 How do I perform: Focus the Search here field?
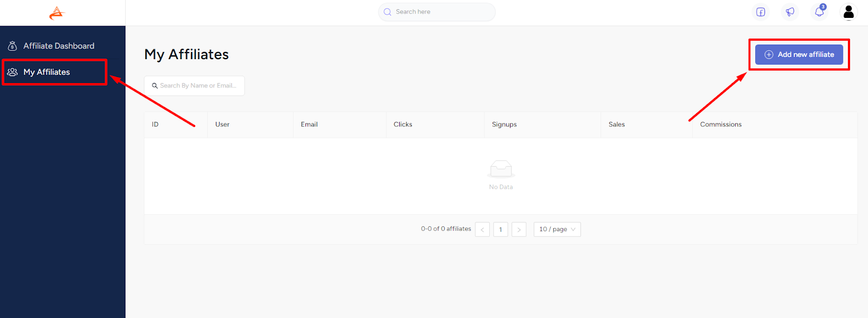click(x=437, y=12)
